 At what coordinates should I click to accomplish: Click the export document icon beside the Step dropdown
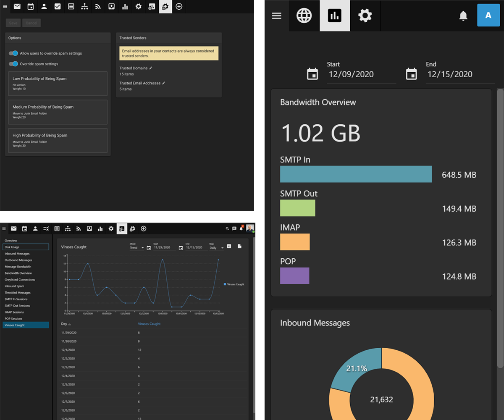click(240, 247)
